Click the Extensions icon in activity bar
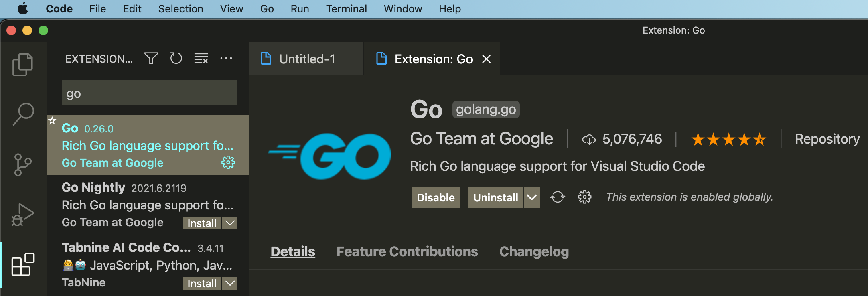Image resolution: width=868 pixels, height=296 pixels. point(23,265)
